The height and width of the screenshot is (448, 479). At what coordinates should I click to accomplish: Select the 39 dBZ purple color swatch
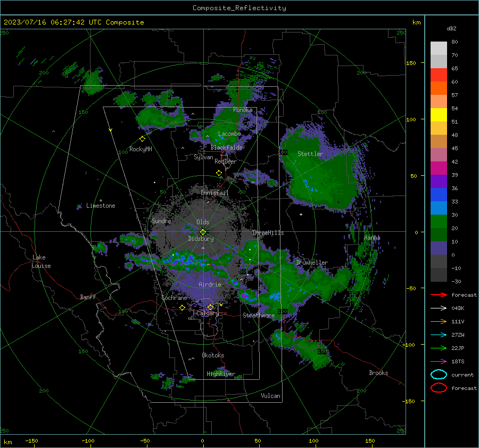[439, 181]
